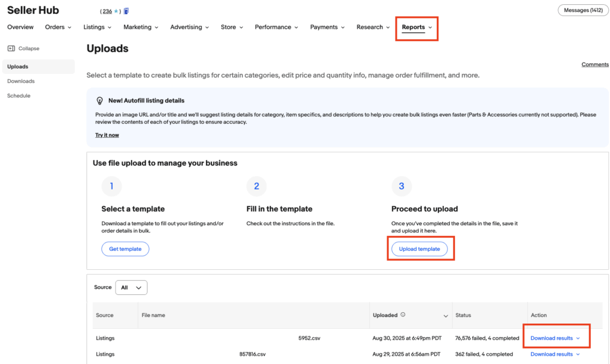Click the Try it now link
Screen dimensions: 610x364
tap(107, 135)
